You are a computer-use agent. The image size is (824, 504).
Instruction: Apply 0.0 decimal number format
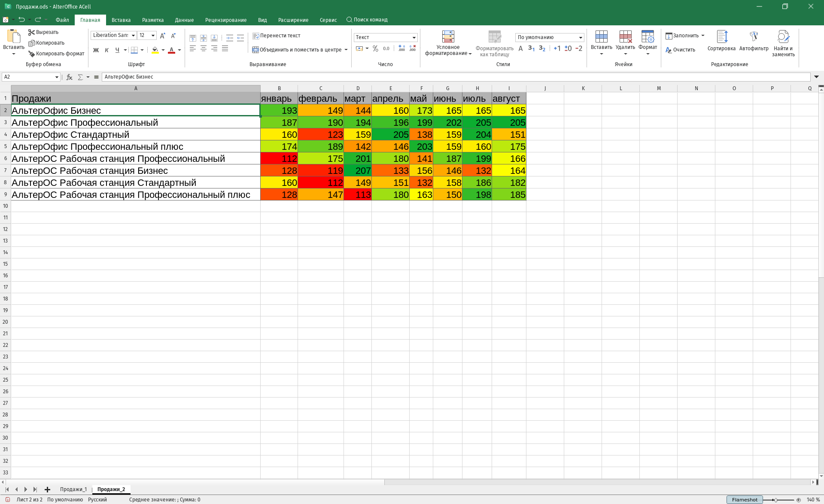pos(386,49)
